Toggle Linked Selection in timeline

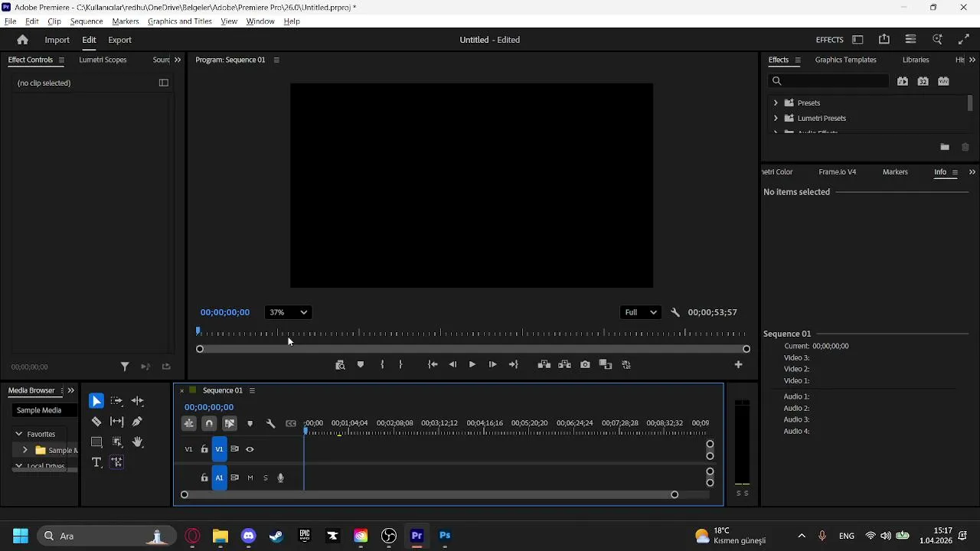230,423
